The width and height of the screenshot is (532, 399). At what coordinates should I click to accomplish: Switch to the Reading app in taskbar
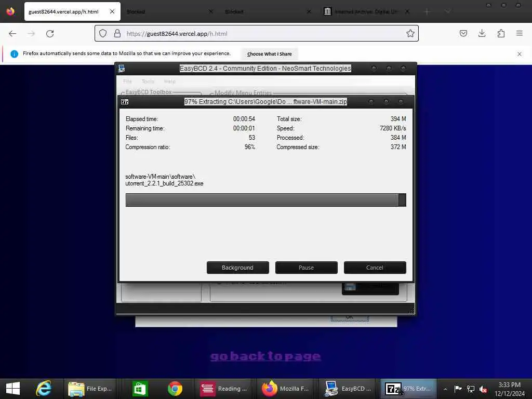pyautogui.click(x=224, y=389)
